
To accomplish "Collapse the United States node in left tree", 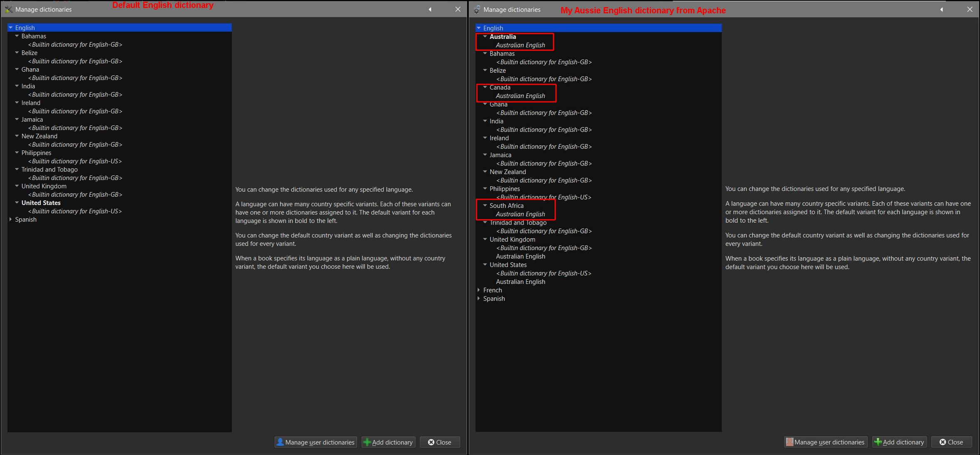I will pos(17,202).
